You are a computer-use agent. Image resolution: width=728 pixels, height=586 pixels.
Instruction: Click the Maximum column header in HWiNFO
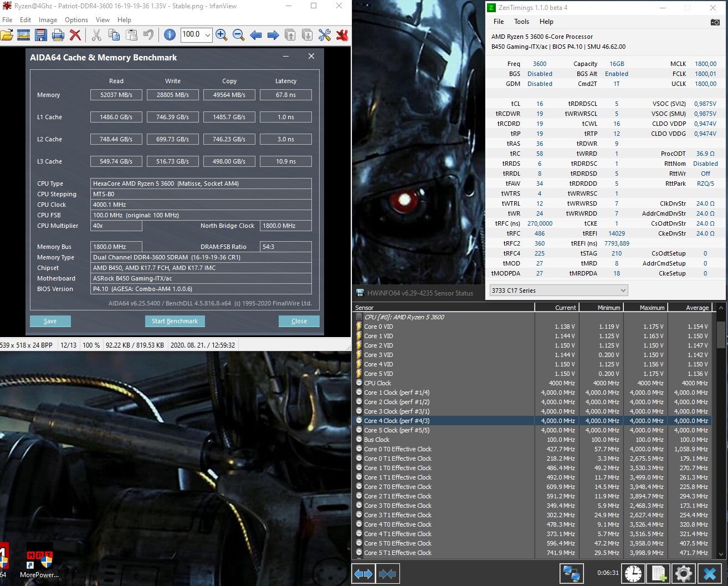645,307
